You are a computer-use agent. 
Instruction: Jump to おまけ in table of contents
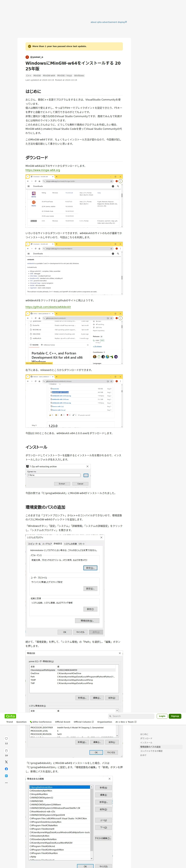click(x=143, y=755)
